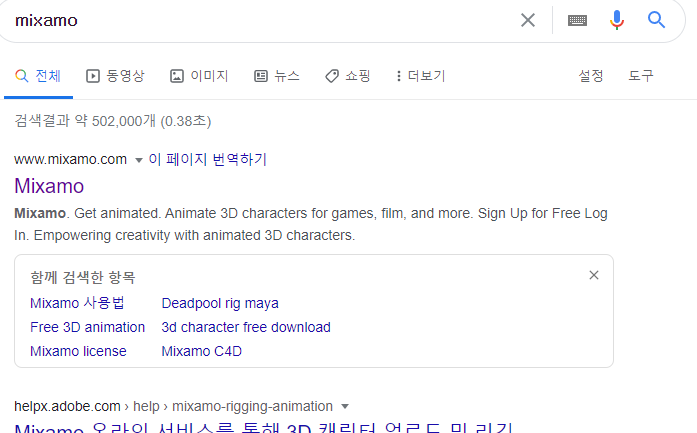Expand dropdown arrow next to helpx.adobe.com URL
Screen dimensions: 697x433
[345, 406]
